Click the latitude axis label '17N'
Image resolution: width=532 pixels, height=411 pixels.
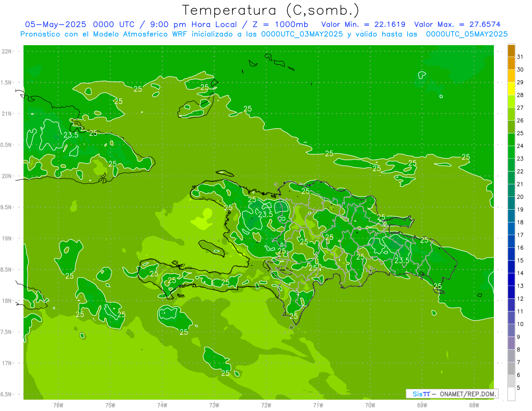(7, 363)
